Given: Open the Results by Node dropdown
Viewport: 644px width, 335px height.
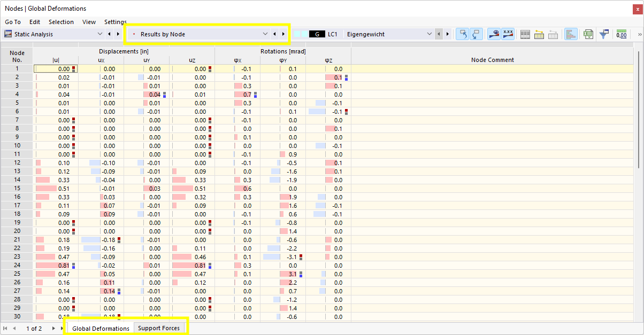Looking at the screenshot, I should [266, 34].
